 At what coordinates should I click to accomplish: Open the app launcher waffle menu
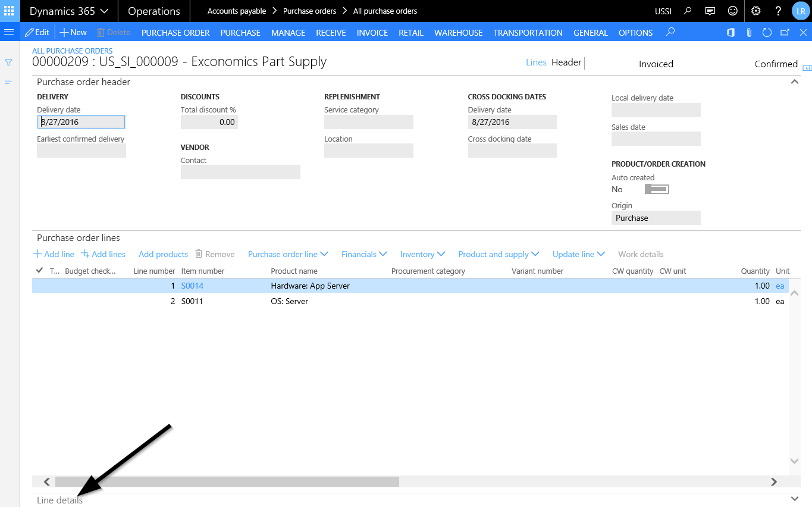click(x=9, y=11)
